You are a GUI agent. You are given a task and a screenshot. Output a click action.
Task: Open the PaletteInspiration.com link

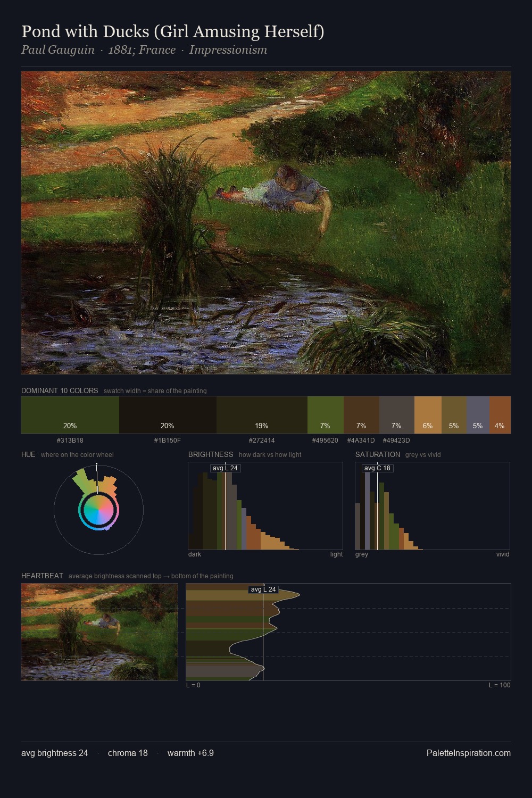[x=469, y=753]
